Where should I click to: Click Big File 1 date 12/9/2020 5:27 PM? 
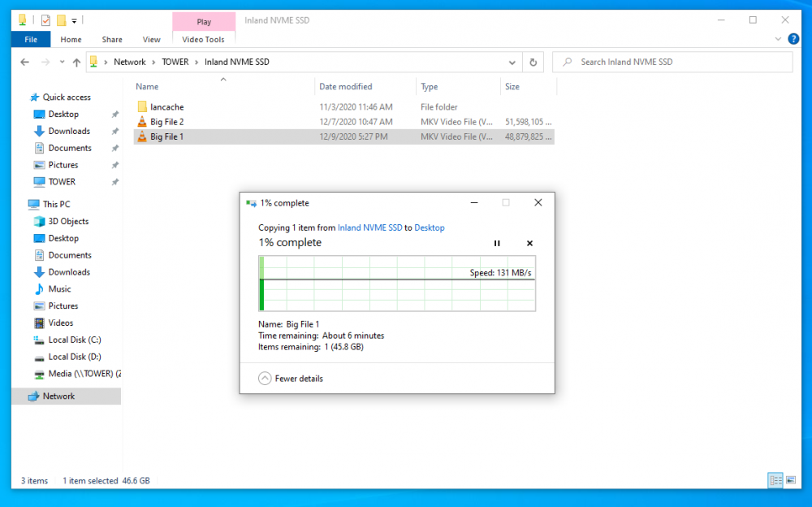353,136
